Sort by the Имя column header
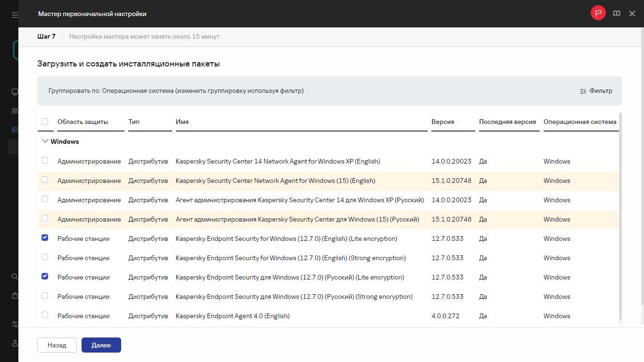Viewport: 644px width, 362px height. click(182, 122)
